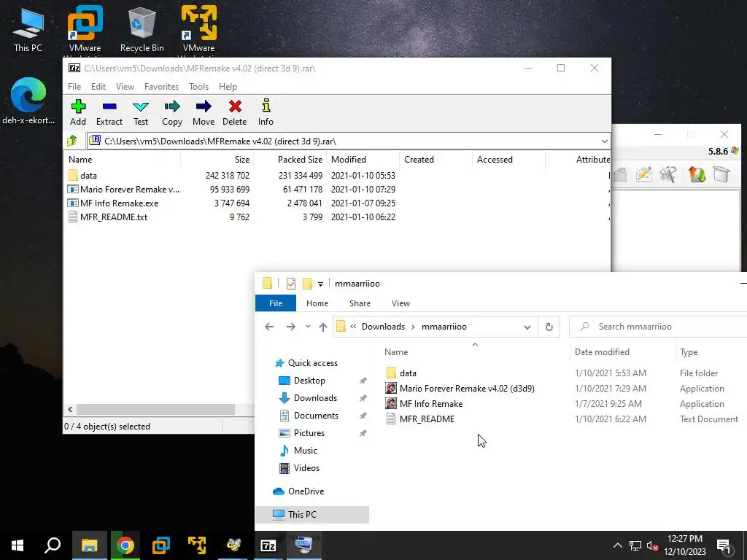Go up to parent folder in Explorer
Screen dimensions: 747x560
tap(323, 327)
